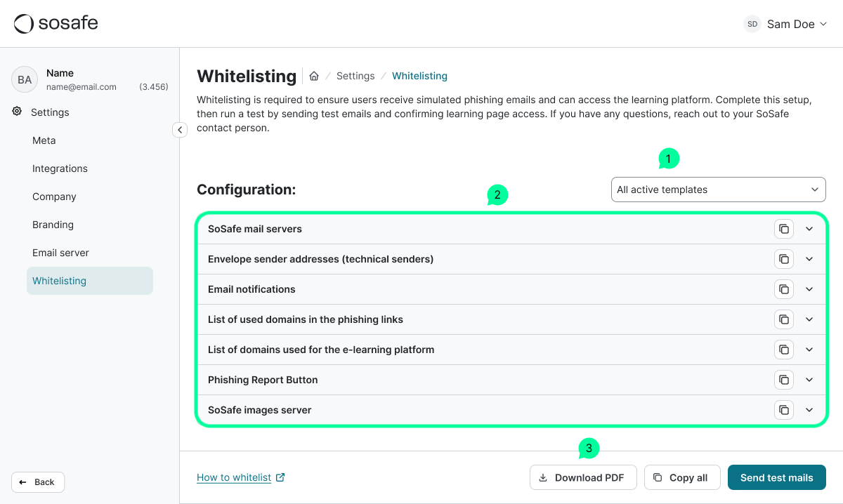This screenshot has height=504, width=843.
Task: Collapse the sidebar with the chevron arrow
Action: 180,130
